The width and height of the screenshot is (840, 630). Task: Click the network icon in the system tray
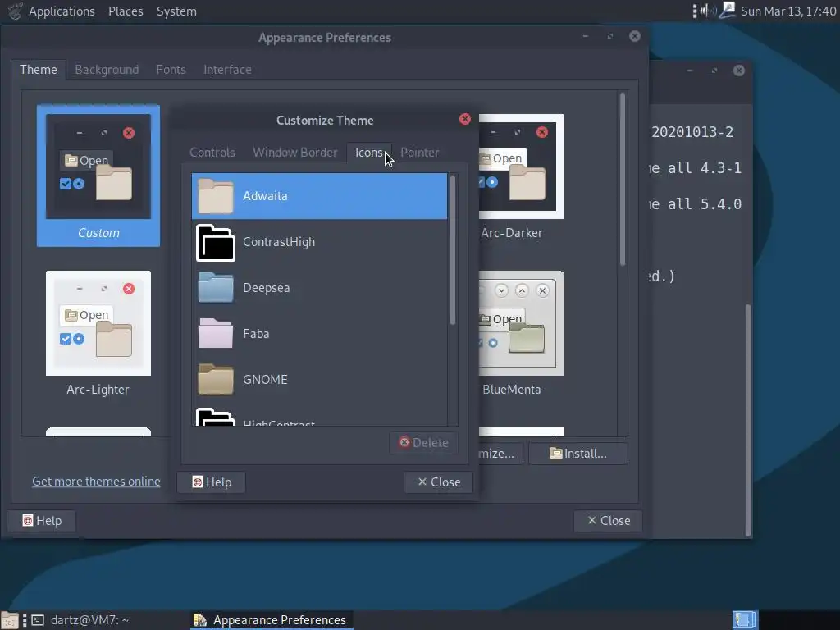(728, 10)
